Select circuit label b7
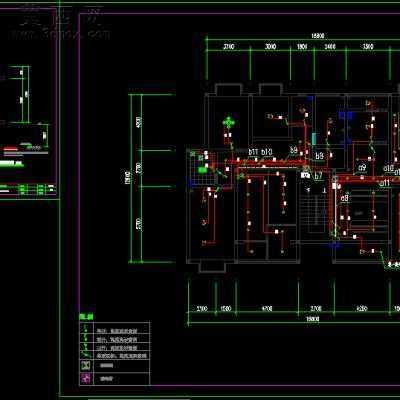 [x=318, y=175]
